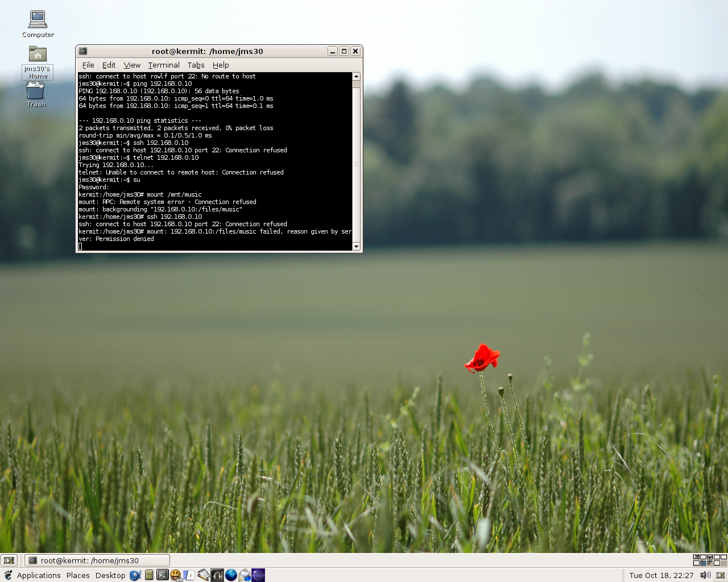This screenshot has width=728, height=582.
Task: Click the 'mount: RPC: Remote system error' line
Action: [167, 202]
